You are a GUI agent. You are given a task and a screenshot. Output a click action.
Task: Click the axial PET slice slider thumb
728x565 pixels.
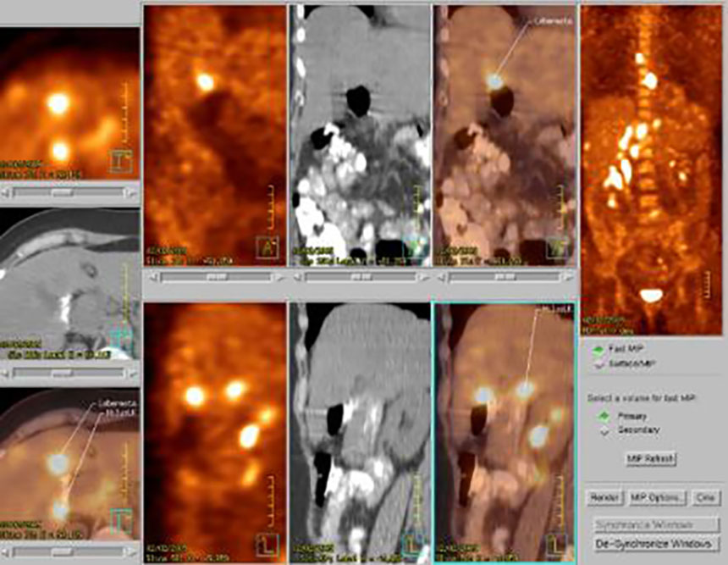tap(62, 192)
